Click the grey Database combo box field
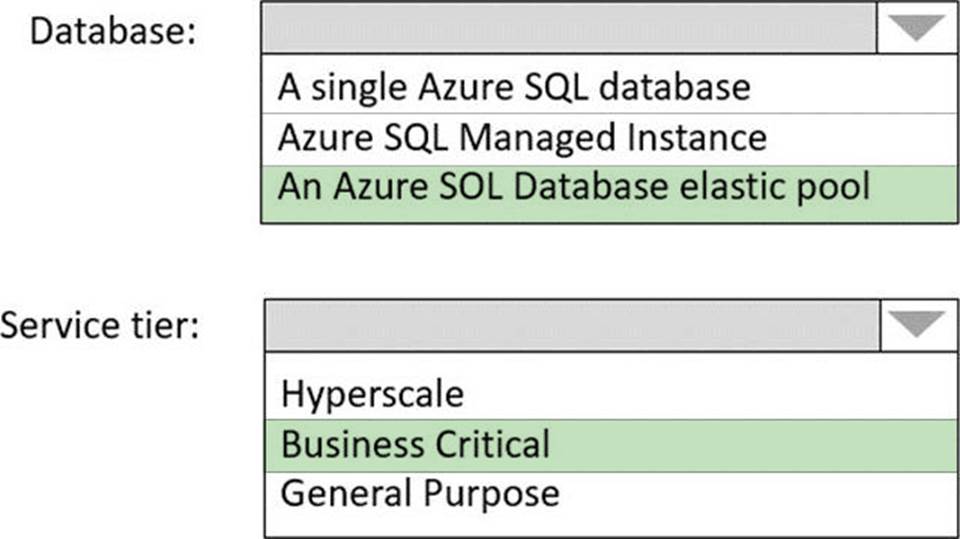This screenshot has height=539, width=960. pos(568,29)
